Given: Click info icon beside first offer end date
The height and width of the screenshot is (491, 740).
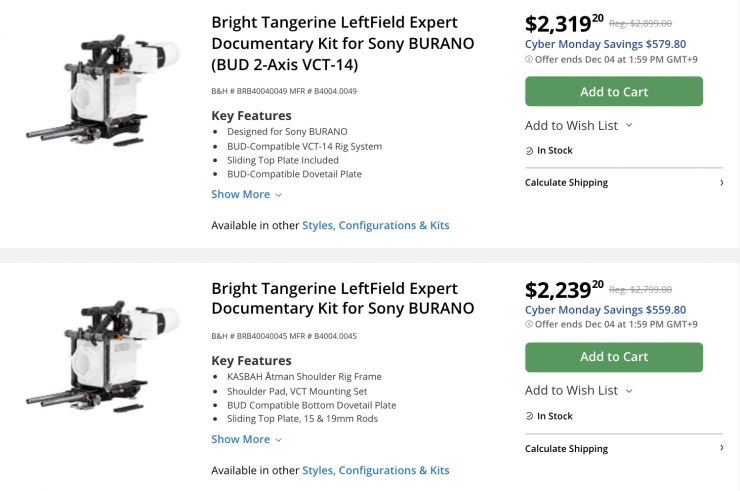Looking at the screenshot, I should [x=529, y=59].
